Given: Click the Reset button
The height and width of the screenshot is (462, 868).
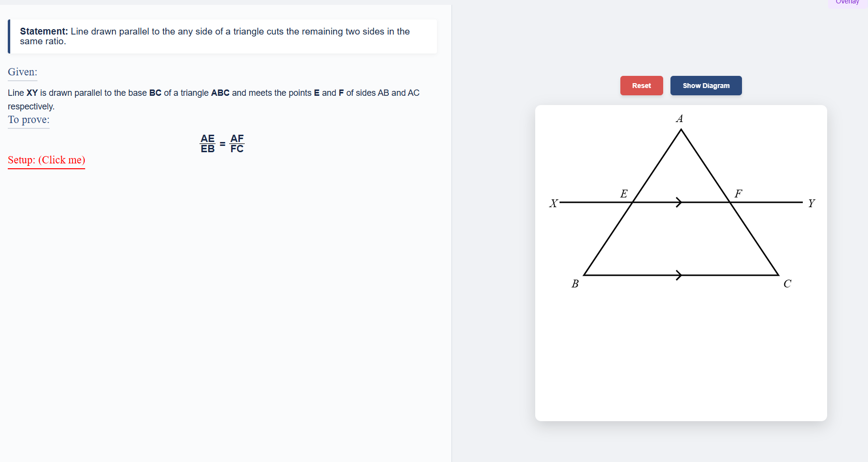Looking at the screenshot, I should (x=641, y=86).
